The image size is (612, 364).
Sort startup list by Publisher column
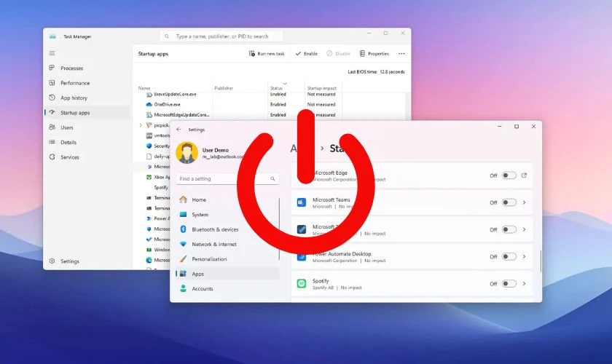[224, 88]
